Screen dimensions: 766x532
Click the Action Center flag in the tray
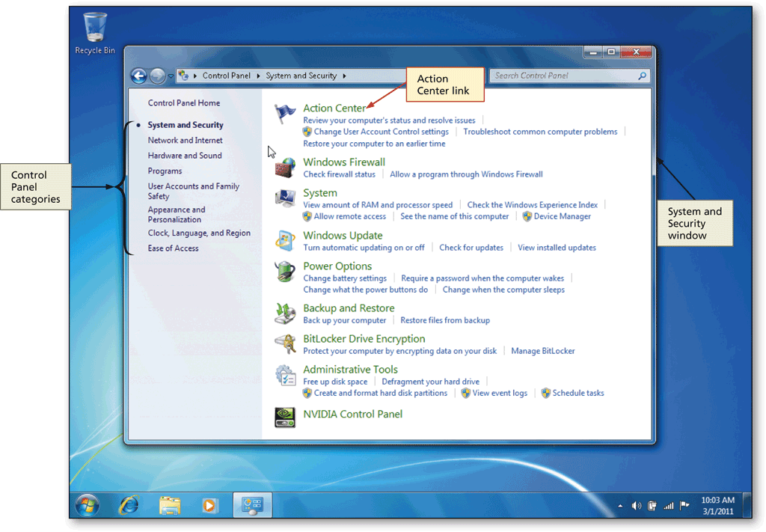pos(684,506)
